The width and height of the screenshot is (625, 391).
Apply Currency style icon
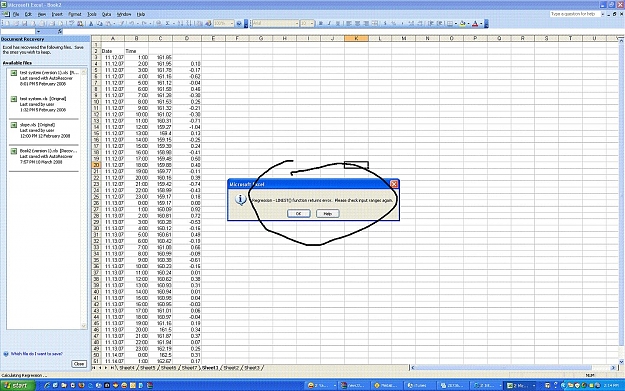pyautogui.click(x=385, y=24)
